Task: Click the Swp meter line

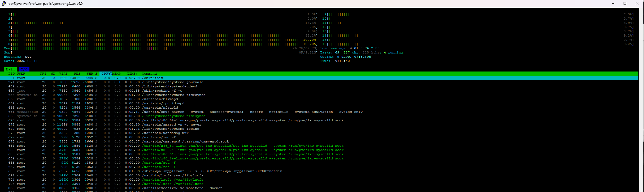Action: tap(161, 52)
